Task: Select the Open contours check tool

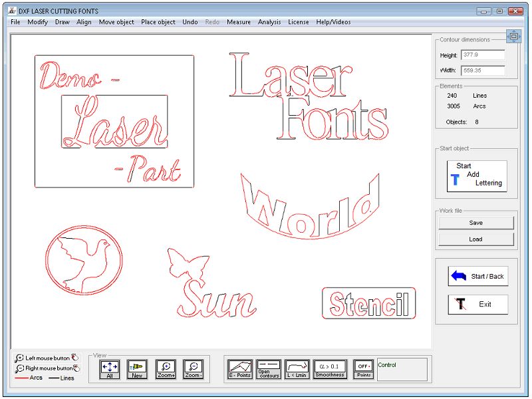Action: pyautogui.click(x=269, y=369)
